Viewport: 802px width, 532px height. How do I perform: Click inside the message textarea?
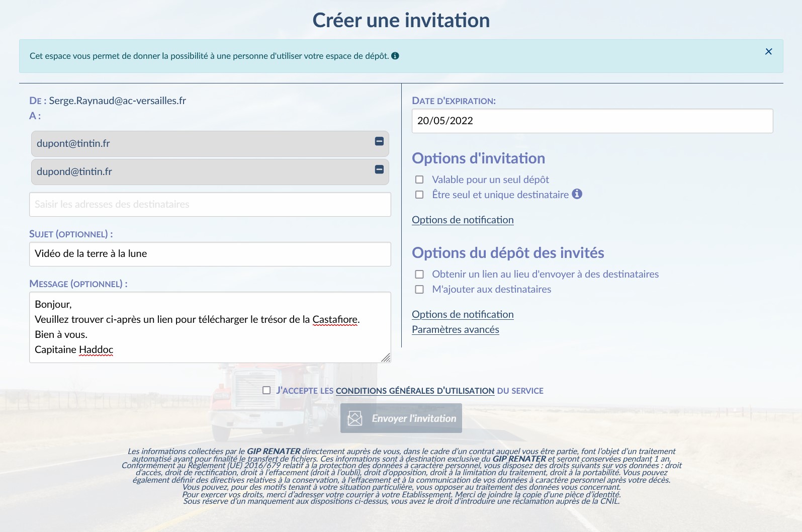tap(210, 327)
